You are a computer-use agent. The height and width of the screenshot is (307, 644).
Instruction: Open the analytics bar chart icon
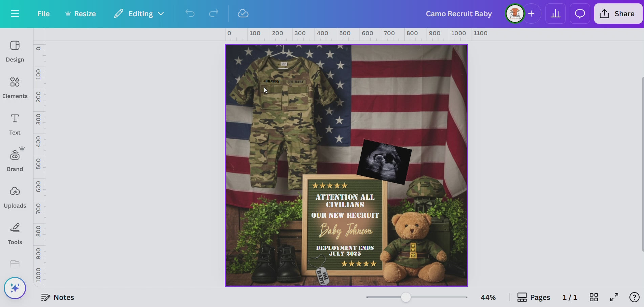(556, 14)
